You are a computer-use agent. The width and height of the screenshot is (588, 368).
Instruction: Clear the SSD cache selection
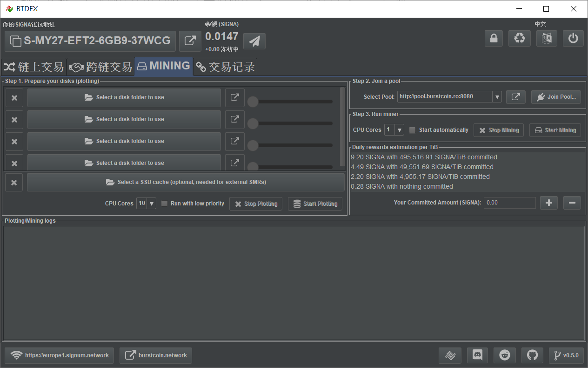(14, 183)
